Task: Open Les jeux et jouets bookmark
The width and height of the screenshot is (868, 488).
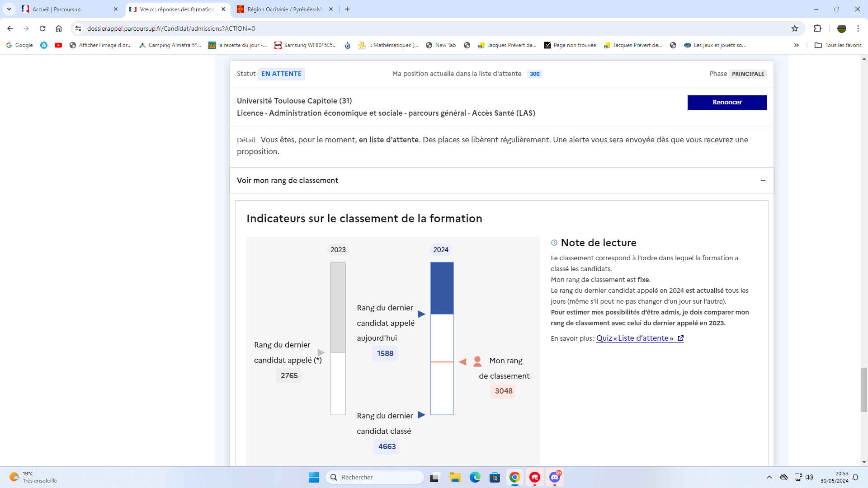Action: pos(715,45)
